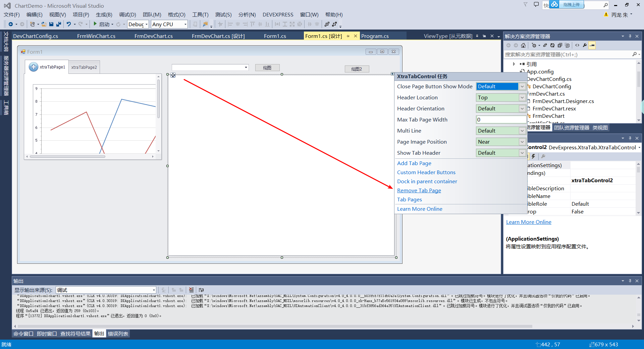The width and height of the screenshot is (644, 349).
Task: Pin the Properties panel
Action: (630, 138)
